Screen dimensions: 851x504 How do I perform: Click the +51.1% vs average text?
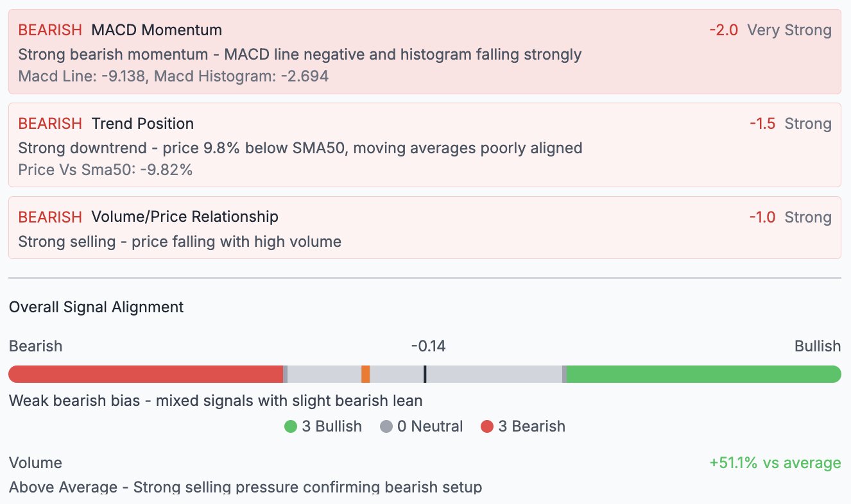(x=775, y=463)
